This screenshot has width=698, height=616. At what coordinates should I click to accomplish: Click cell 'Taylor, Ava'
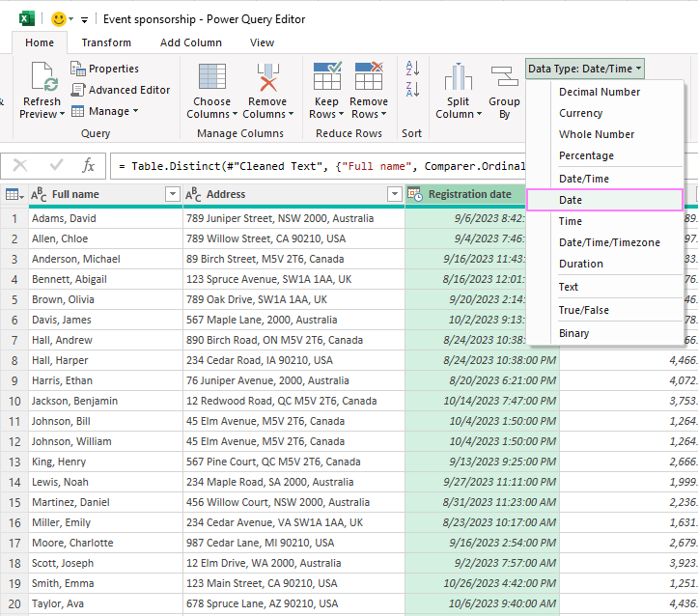pos(106,603)
